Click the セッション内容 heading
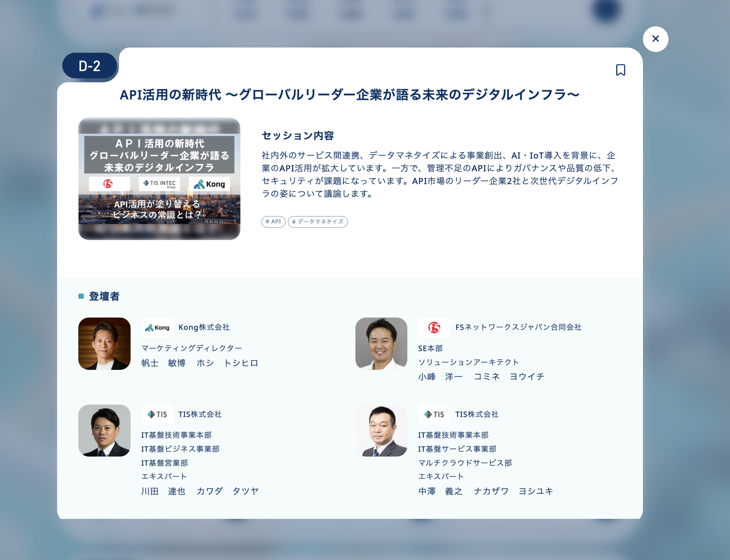730x560 pixels. [298, 136]
